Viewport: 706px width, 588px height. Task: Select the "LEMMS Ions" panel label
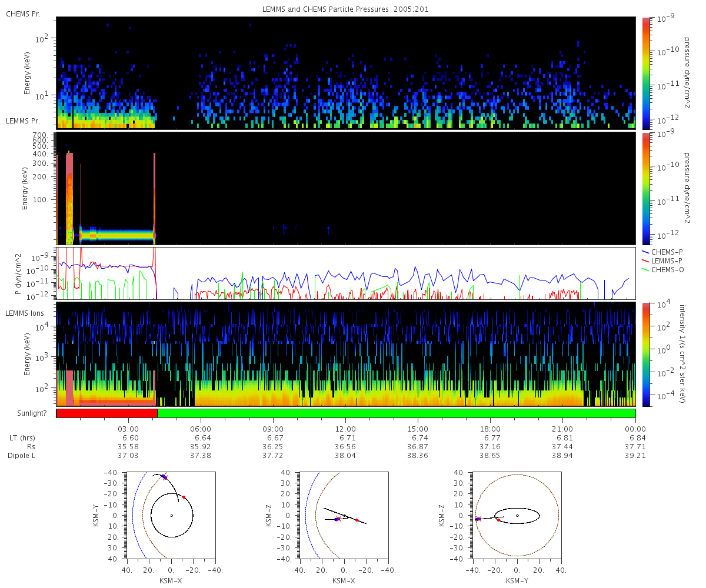coord(25,313)
